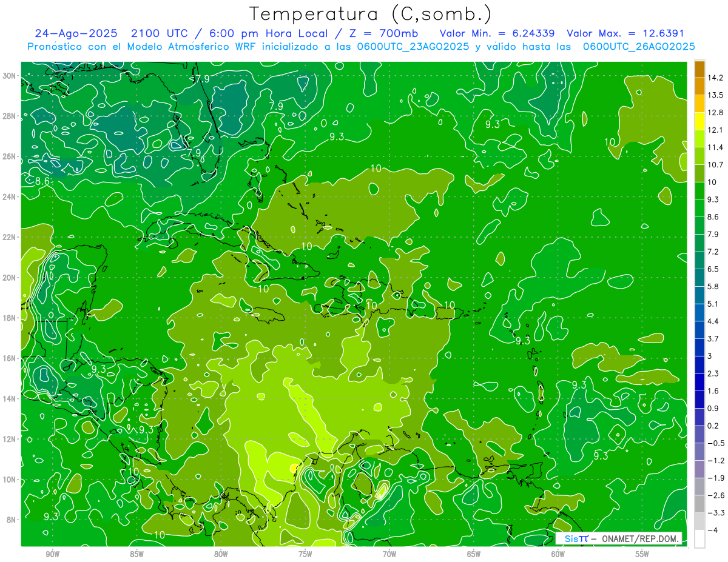Image resolution: width=728 pixels, height=562 pixels.
Task: Click the 14N latitude axis label
Action: 10,398
